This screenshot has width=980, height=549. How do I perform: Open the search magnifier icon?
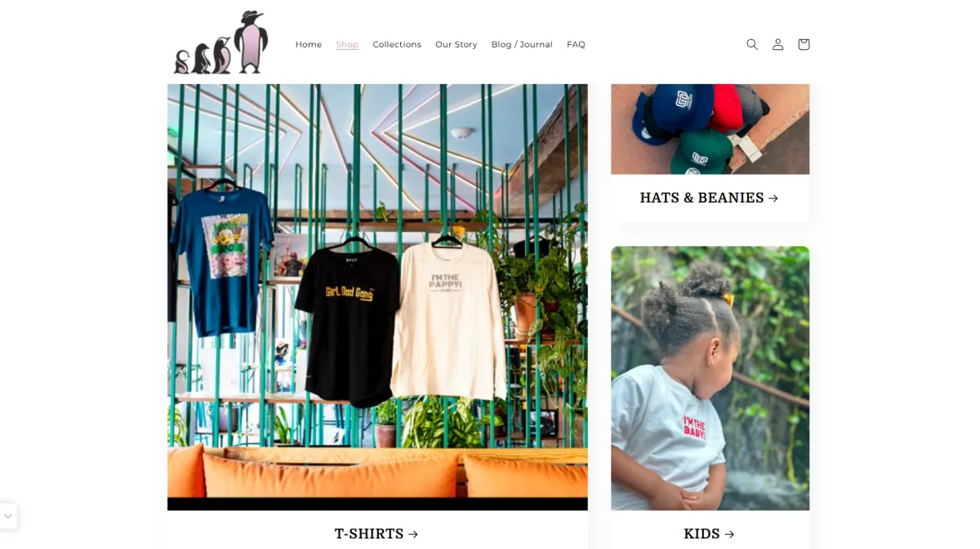coord(752,44)
